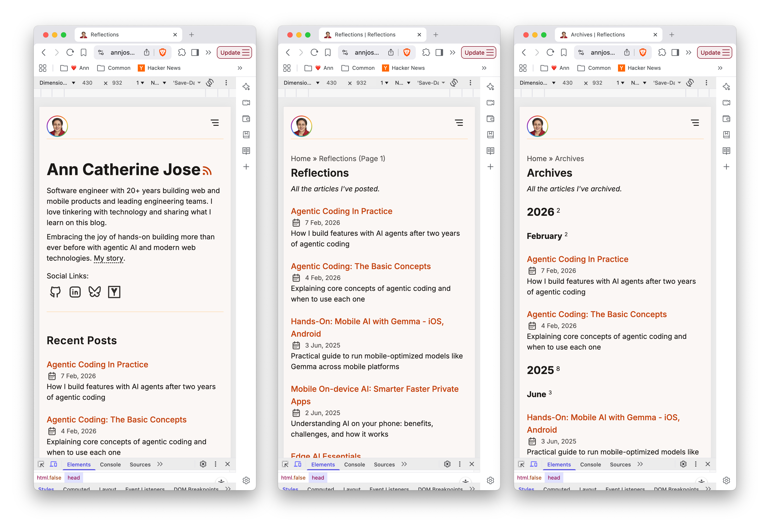The width and height of the screenshot is (770, 532).
Task: Activate the inspect element picker in DevTools
Action: click(41, 464)
